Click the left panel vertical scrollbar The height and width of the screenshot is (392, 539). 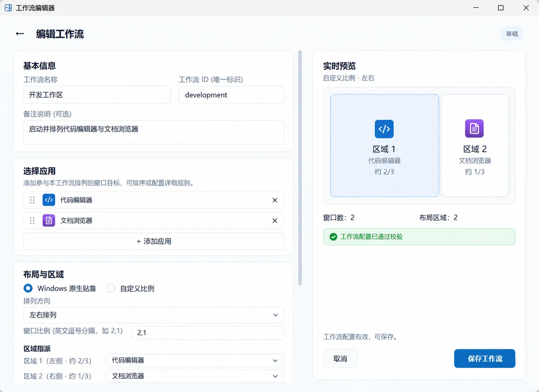click(x=300, y=168)
